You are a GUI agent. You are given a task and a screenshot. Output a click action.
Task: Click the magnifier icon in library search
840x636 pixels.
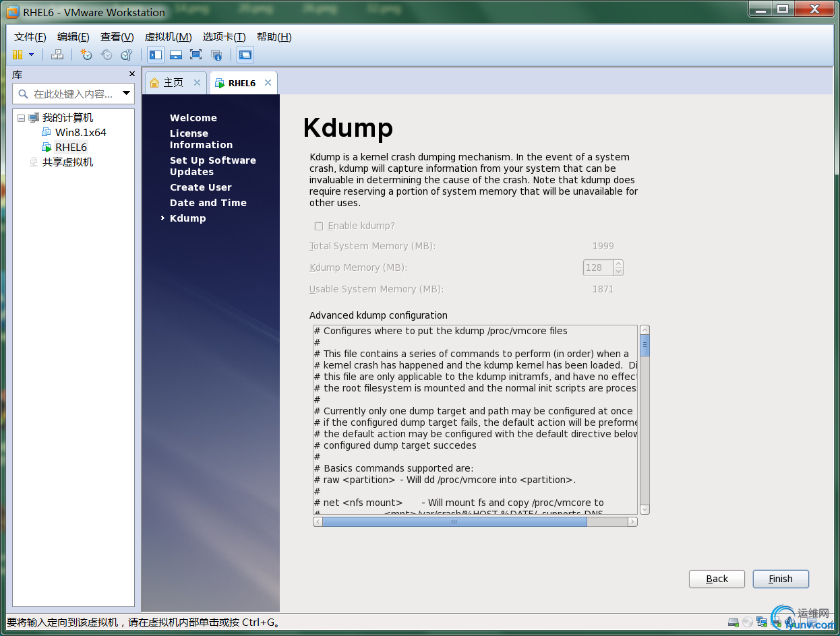24,94
